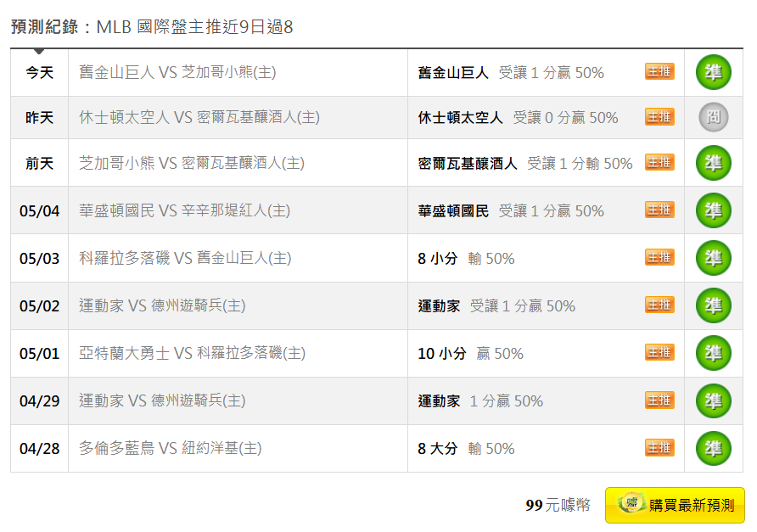Click gray icon in 昨天 row
This screenshot has width=757, height=532.
click(714, 118)
